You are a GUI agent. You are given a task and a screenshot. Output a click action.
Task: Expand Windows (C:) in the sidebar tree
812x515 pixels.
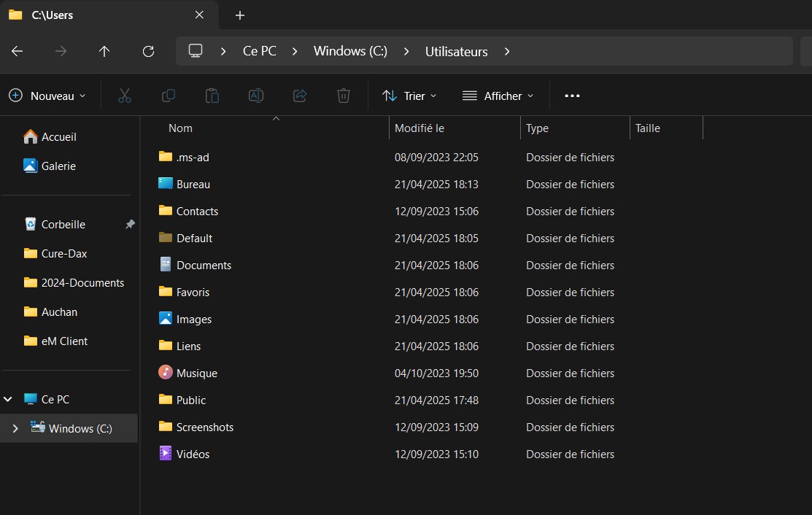coord(15,429)
